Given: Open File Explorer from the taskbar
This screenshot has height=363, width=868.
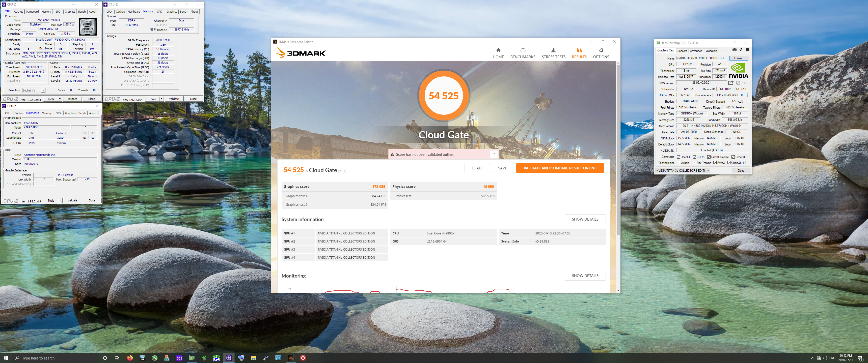Looking at the screenshot, I should [253, 358].
